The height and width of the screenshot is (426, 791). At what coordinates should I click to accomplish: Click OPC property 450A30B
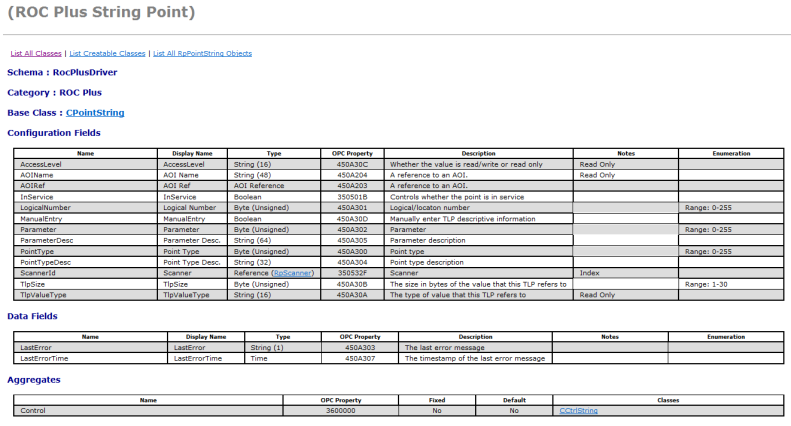(x=352, y=285)
